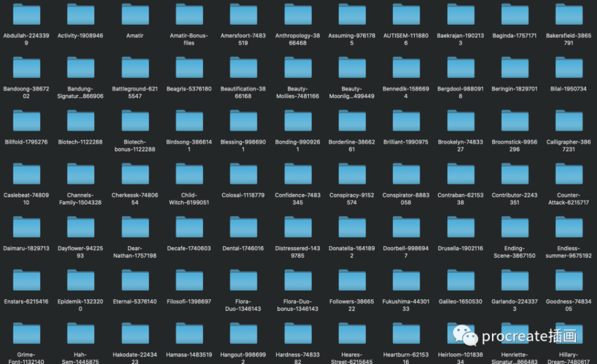Screen dimensions: 597x364
Task: Click the Fukushima-4430133 folder name
Action: [x=406, y=305]
